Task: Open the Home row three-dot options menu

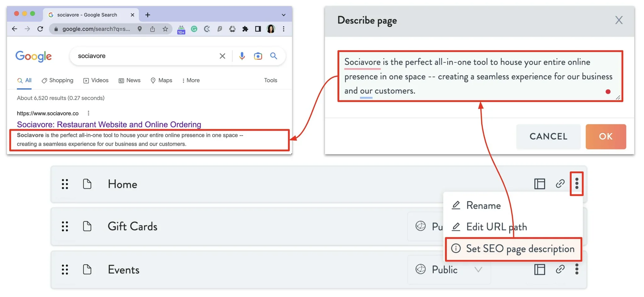Action: click(x=577, y=184)
